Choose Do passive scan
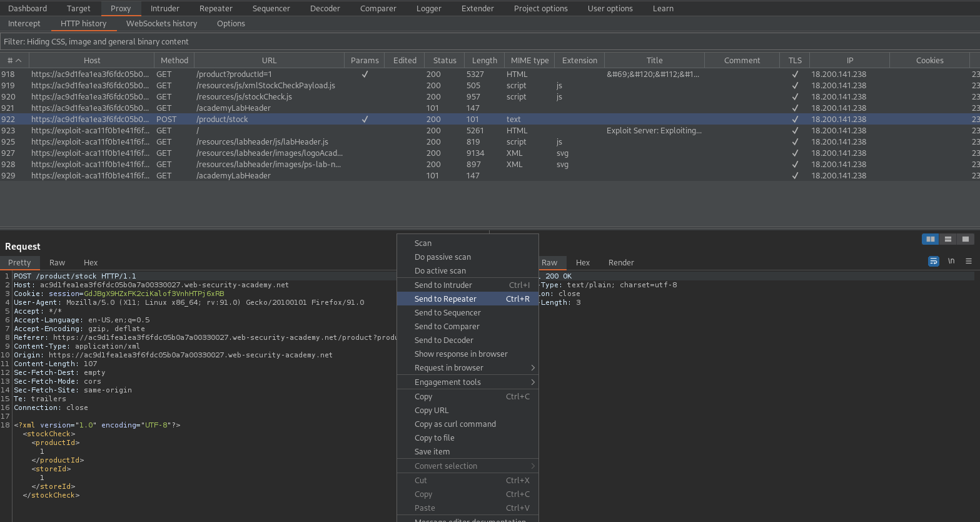980x522 pixels. pos(468,257)
